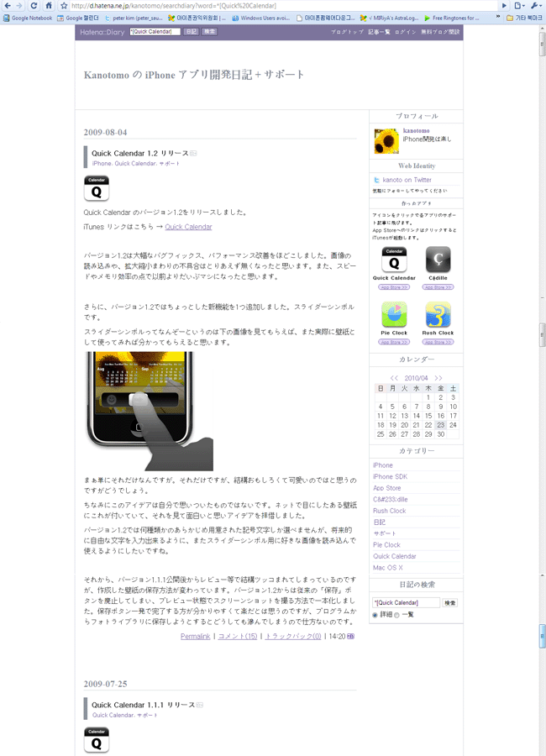Click the sunflower profile picture
This screenshot has height=756, width=546.
point(386,141)
